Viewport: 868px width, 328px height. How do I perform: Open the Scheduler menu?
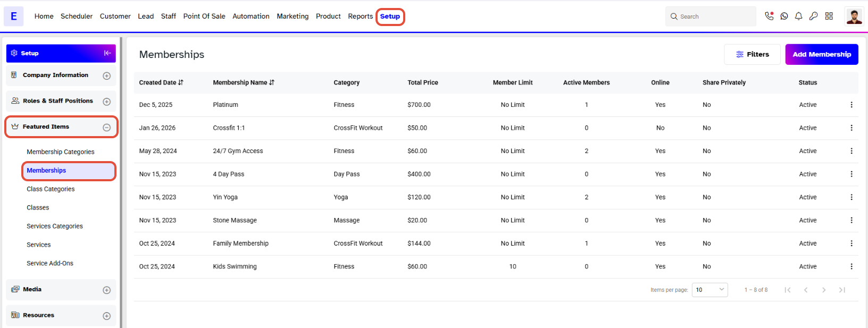(77, 16)
